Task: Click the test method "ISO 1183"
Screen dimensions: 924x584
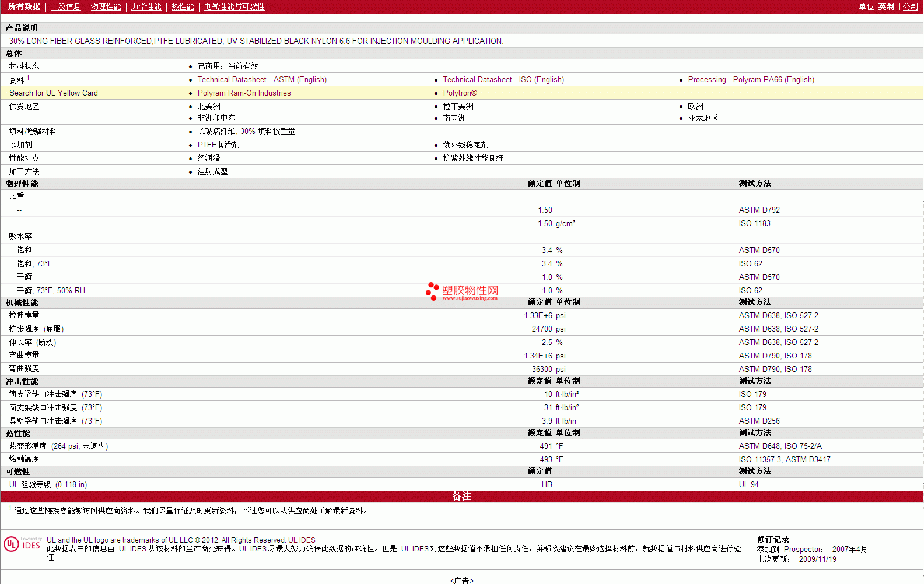Action: pos(755,224)
